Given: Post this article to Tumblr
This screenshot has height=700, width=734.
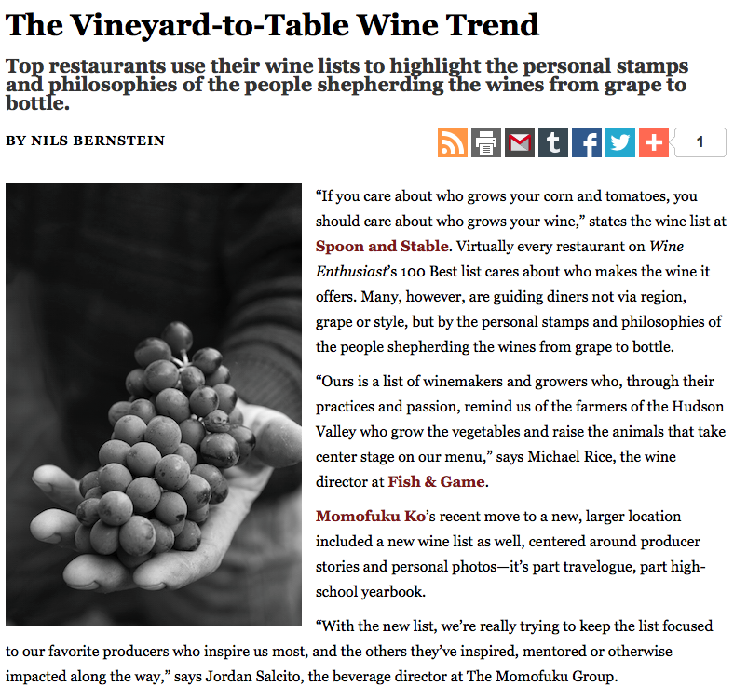Looking at the screenshot, I should [x=553, y=142].
